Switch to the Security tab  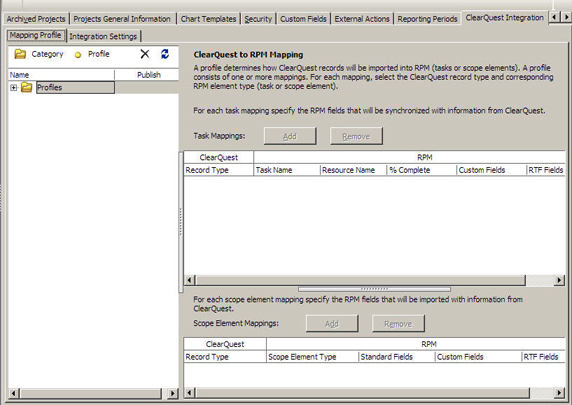(x=258, y=19)
